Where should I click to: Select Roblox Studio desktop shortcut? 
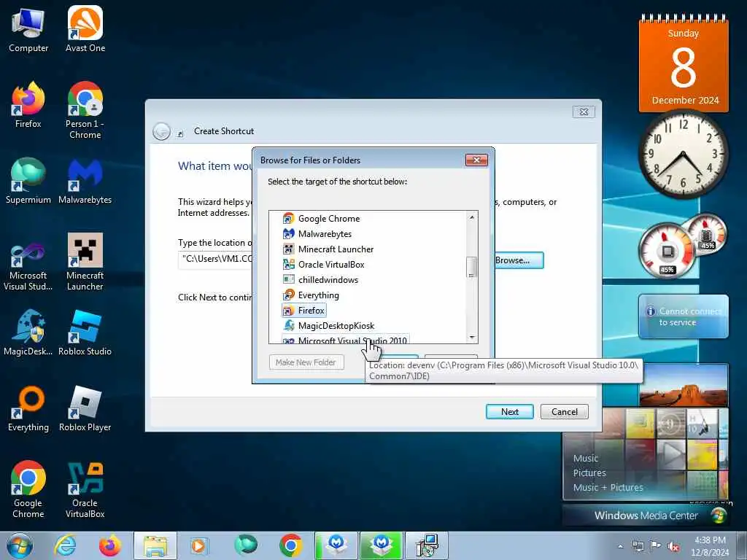pos(85,332)
